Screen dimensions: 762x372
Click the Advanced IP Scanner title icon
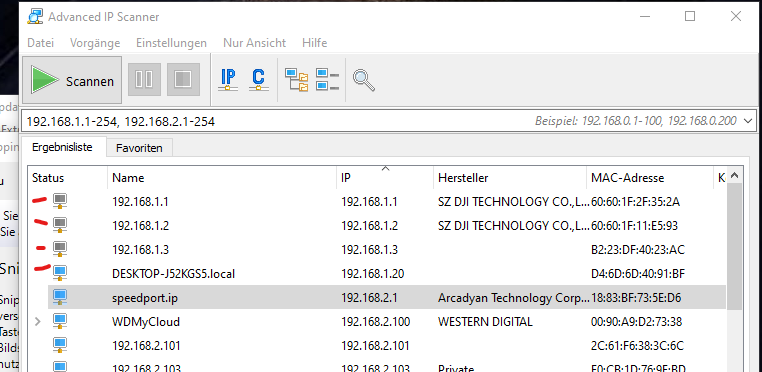pos(35,17)
